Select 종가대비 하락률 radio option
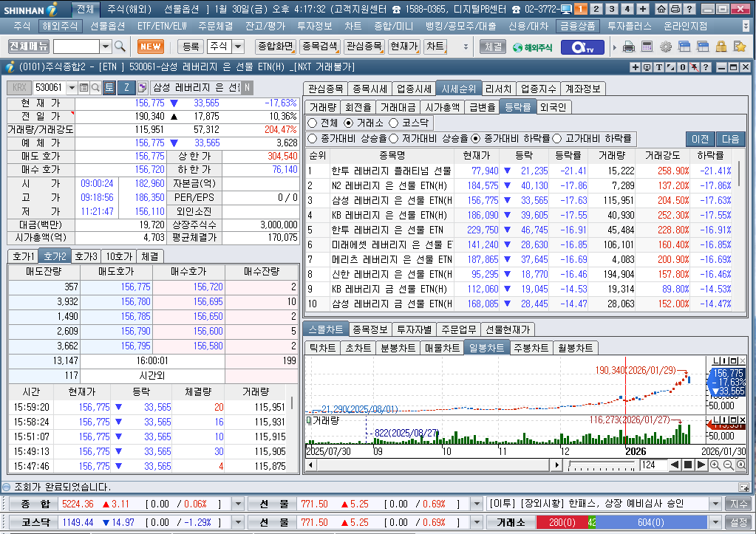 tap(475, 139)
